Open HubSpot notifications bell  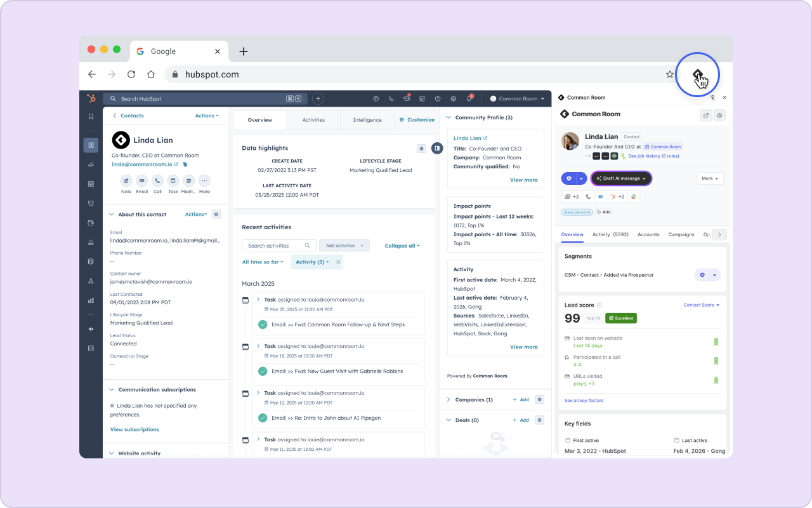click(469, 98)
